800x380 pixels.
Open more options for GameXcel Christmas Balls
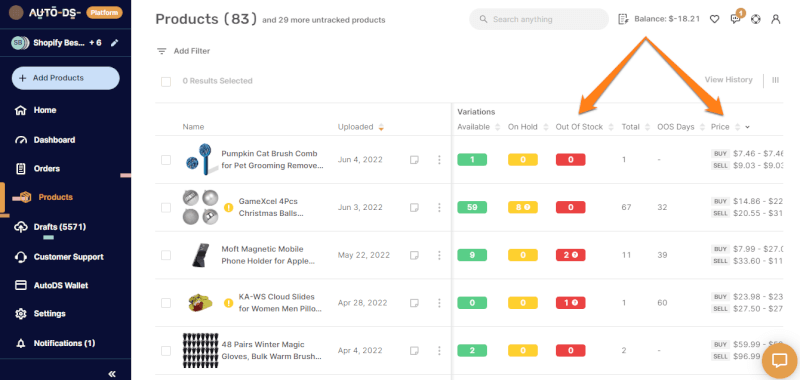point(439,208)
